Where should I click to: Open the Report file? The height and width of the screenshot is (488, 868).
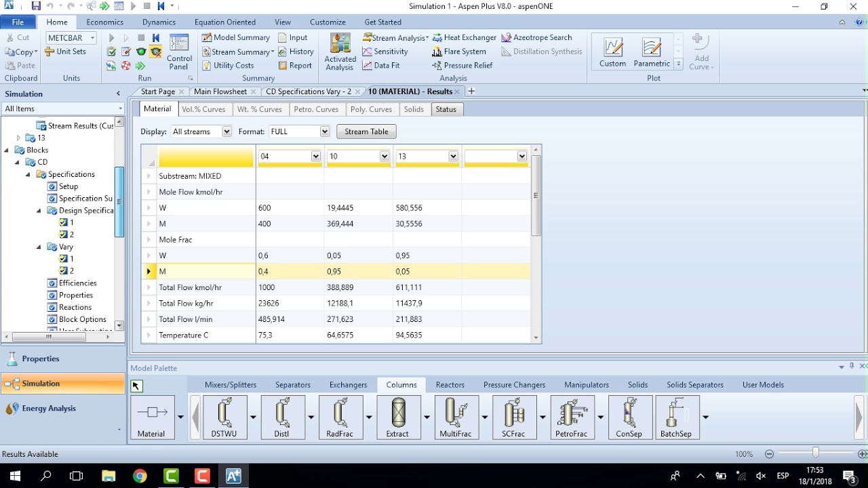295,66
